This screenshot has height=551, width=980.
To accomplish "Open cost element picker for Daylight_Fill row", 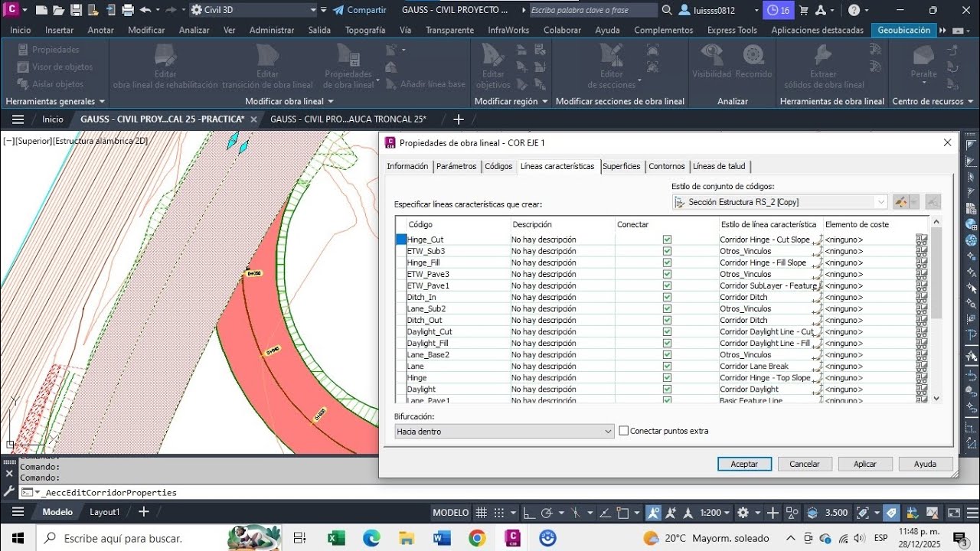I will tap(921, 343).
